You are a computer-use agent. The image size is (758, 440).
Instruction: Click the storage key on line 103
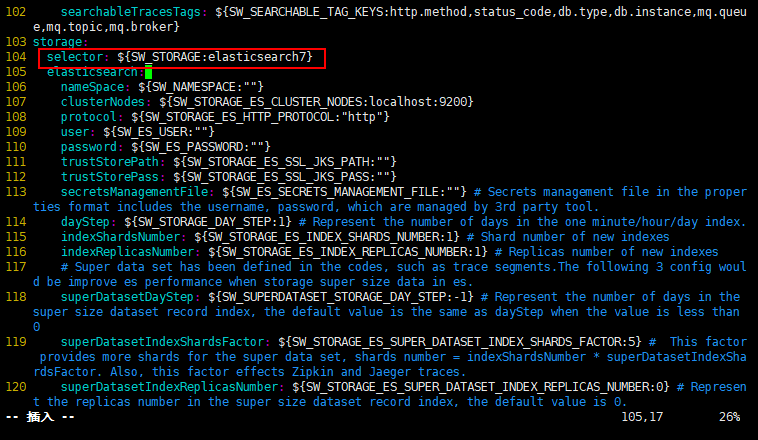pyautogui.click(x=58, y=42)
